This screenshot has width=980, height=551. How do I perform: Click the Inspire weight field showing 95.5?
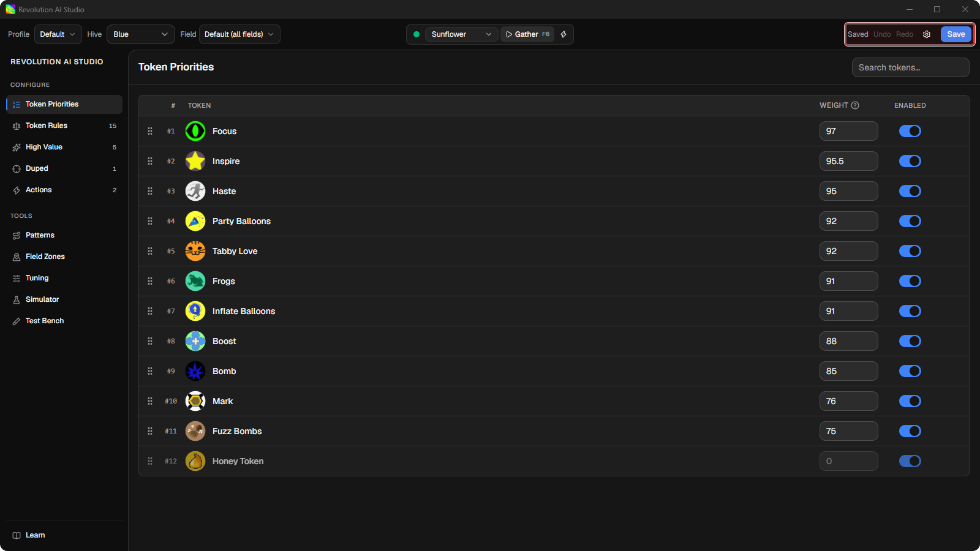[848, 161]
